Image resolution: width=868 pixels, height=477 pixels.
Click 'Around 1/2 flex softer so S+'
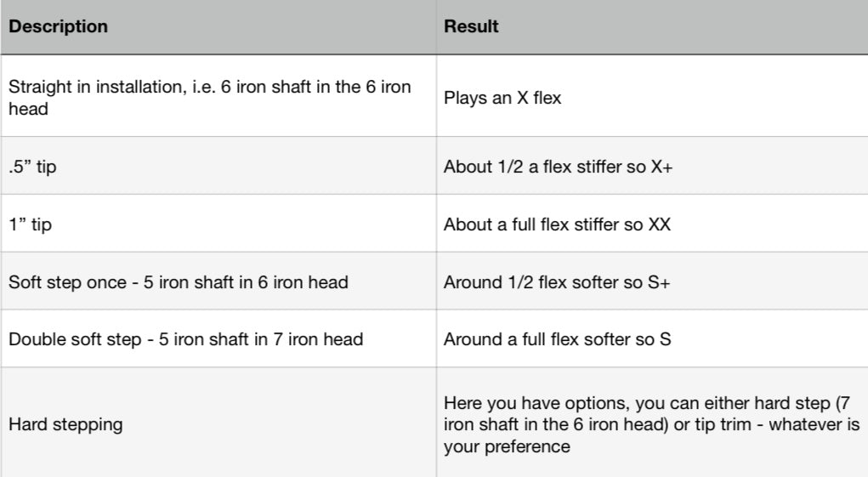[x=557, y=281]
